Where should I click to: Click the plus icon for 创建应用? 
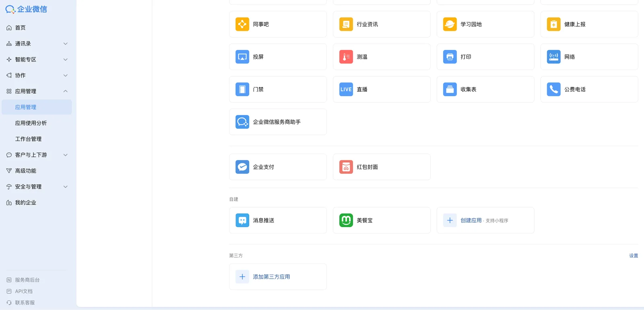(x=450, y=220)
